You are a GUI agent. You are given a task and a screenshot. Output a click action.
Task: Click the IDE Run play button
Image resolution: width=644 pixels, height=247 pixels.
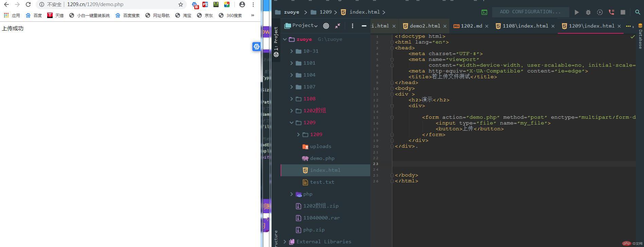pos(576,12)
